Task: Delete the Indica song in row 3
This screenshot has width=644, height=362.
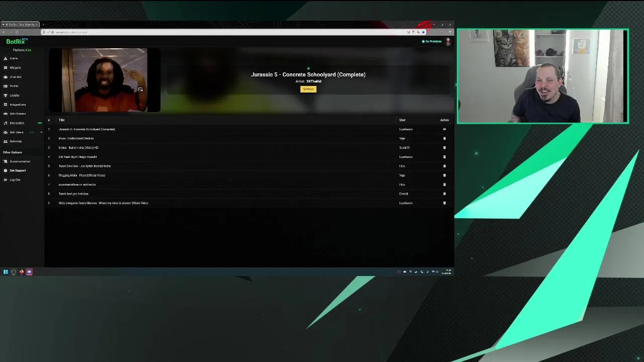Action: [x=444, y=148]
